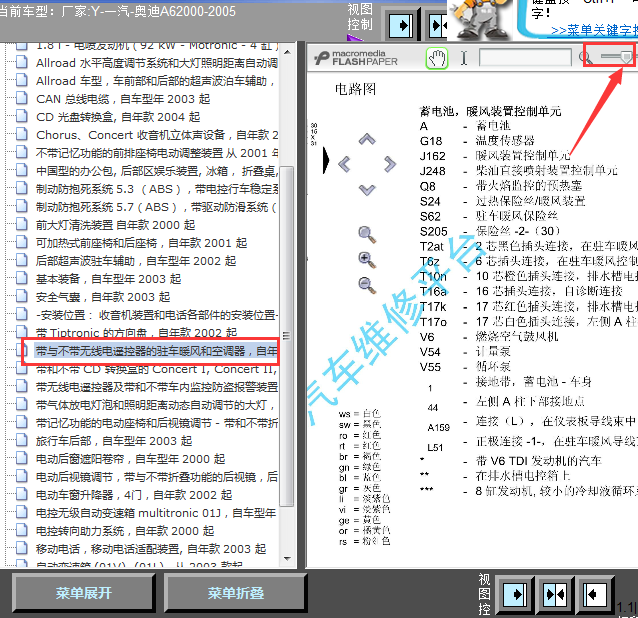Pan document left with the left arrow
The image size is (638, 618).
pos(344,164)
